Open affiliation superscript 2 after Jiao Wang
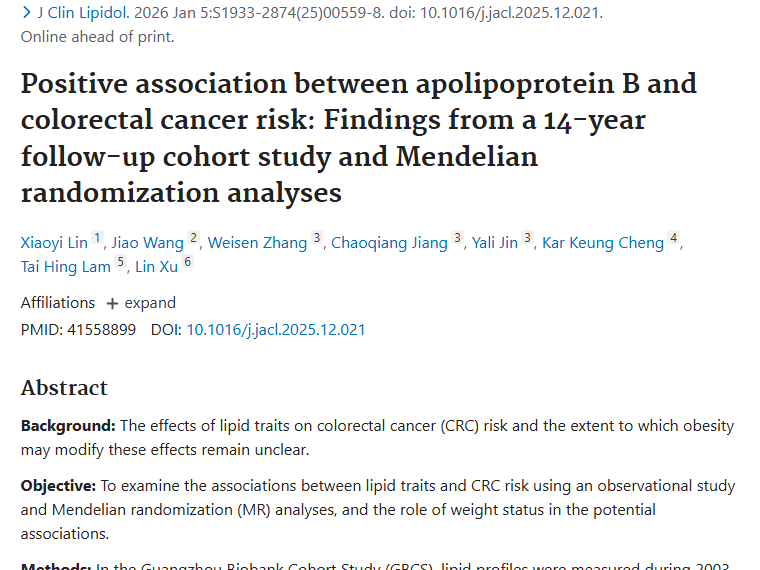 point(194,238)
